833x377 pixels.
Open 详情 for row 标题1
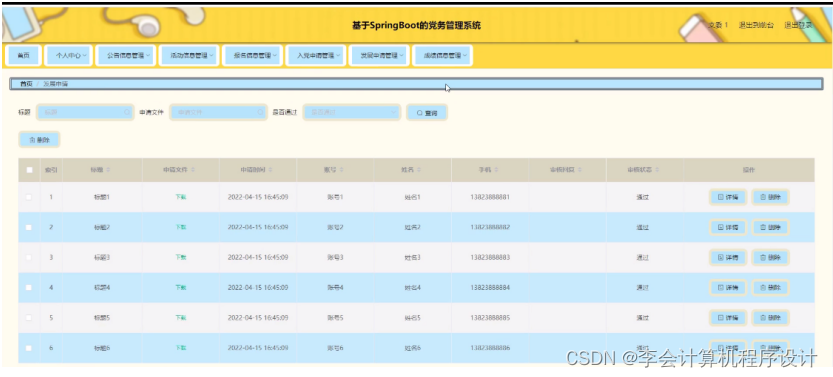click(x=728, y=197)
